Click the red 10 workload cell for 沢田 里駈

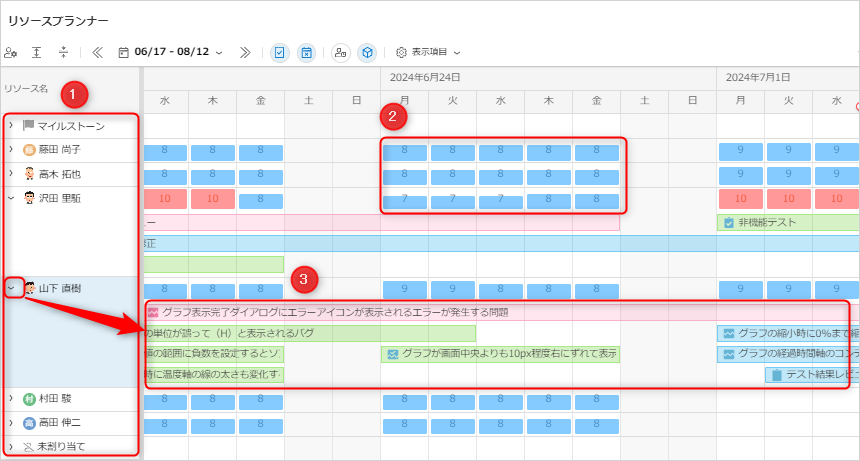tap(165, 199)
